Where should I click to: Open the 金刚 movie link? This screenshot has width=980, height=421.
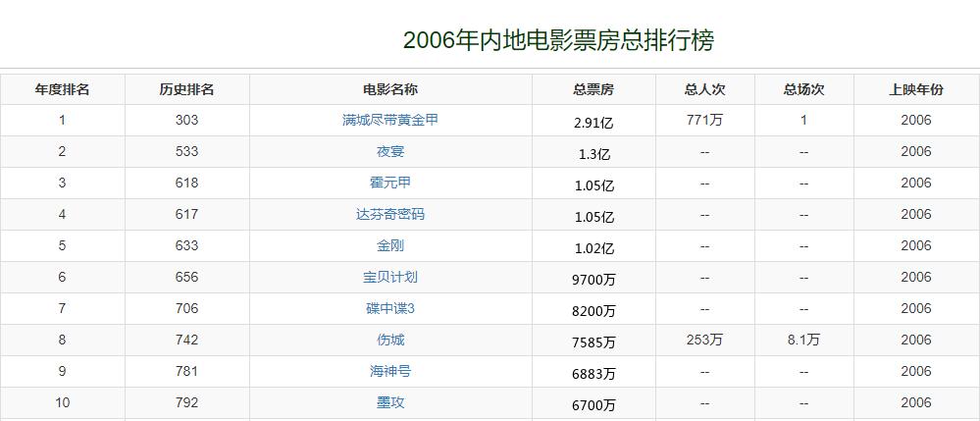point(390,245)
